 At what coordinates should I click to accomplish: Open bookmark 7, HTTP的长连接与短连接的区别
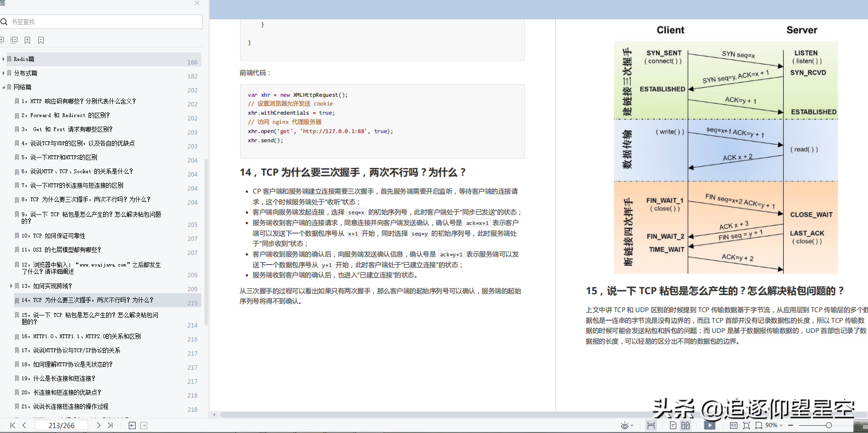click(x=72, y=185)
